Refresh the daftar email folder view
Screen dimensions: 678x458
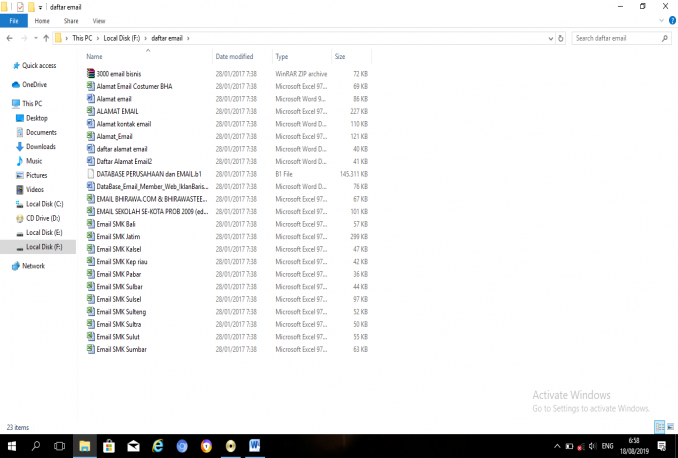click(x=562, y=38)
